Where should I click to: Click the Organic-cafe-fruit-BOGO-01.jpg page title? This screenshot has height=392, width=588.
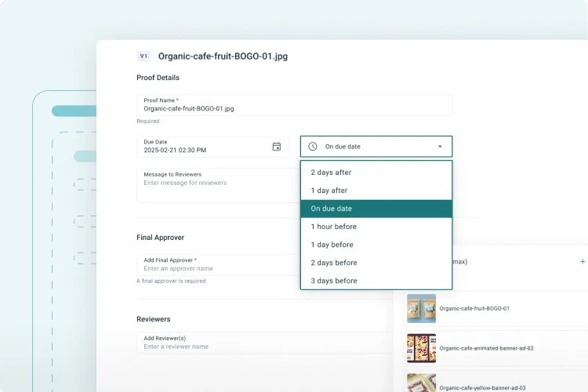[x=223, y=56]
